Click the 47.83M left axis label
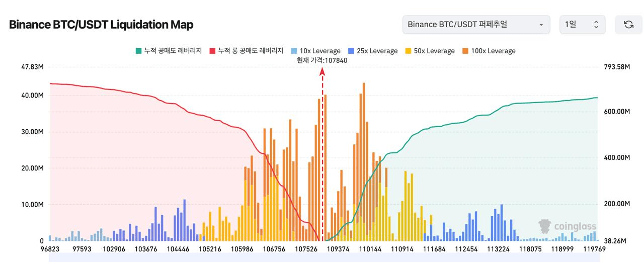Screen dimensions: 644x262 [33, 67]
